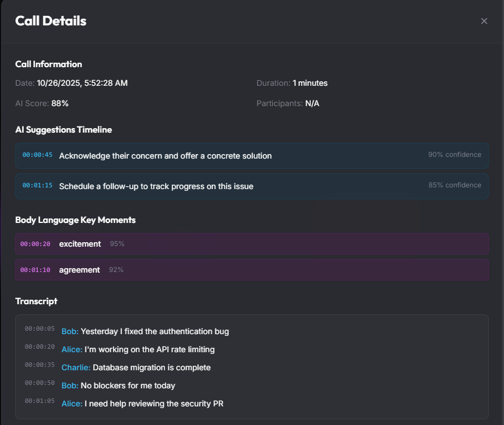The width and height of the screenshot is (504, 425).
Task: Click the 00:00:05 transcript timestamp
Action: 40,328
